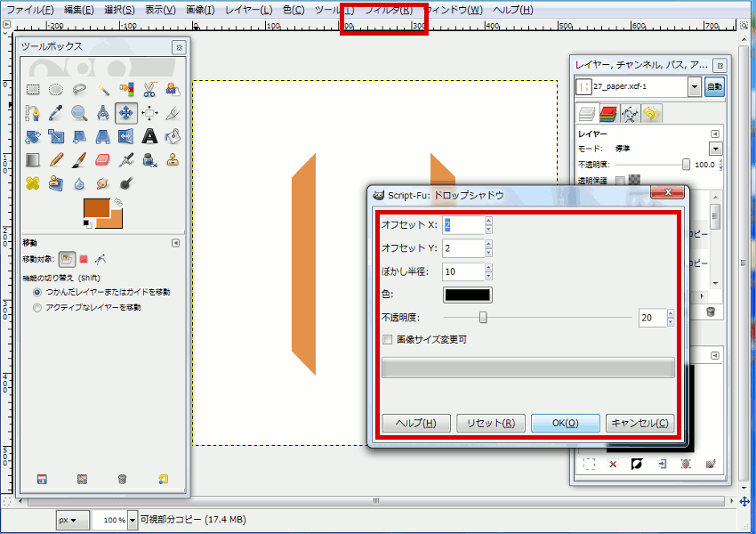This screenshot has width=756, height=534.
Task: Confirm drop shadow with OK button
Action: 566,423
